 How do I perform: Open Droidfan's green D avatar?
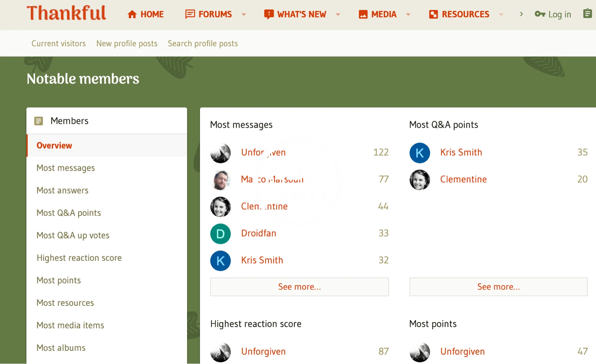[221, 234]
